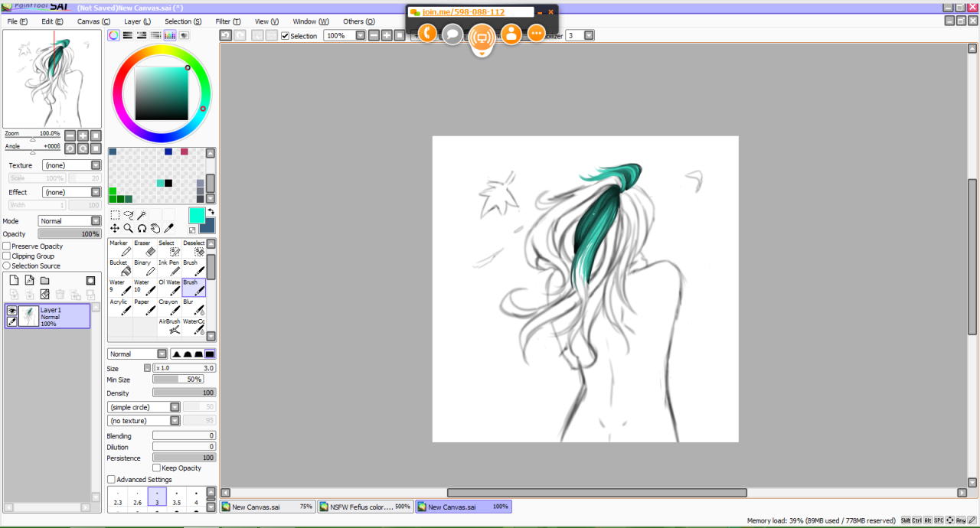Enable the Clipping Group checkbox
This screenshot has height=528, width=980.
tap(7, 256)
